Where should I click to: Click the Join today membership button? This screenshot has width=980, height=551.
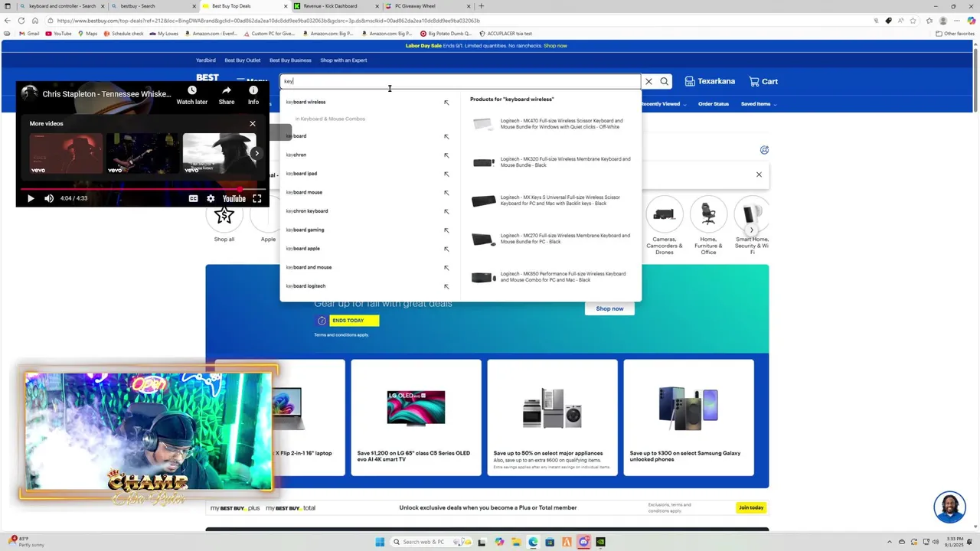click(751, 507)
